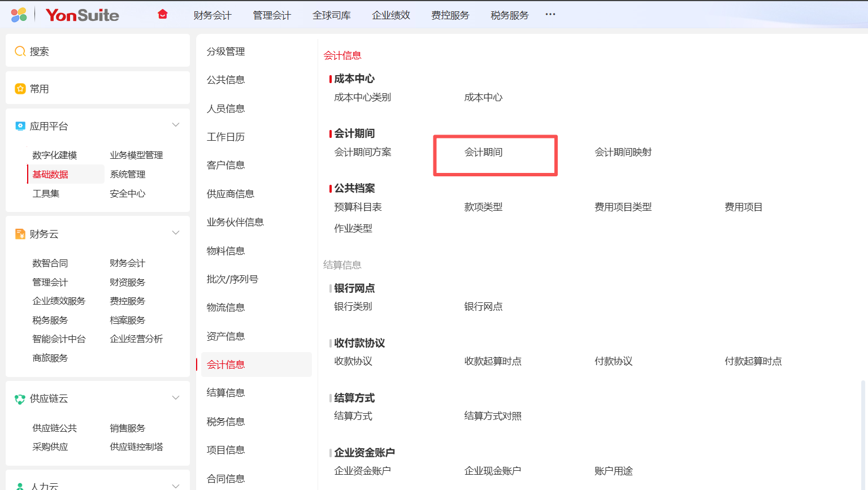Click the colorful apps grid icon top-left
This screenshot has height=490, width=868.
[20, 15]
